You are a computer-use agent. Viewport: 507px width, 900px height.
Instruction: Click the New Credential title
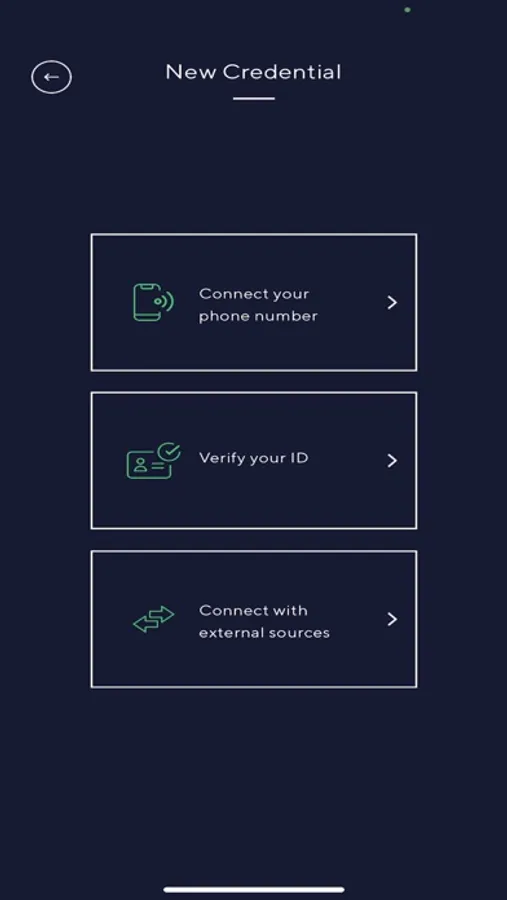pyautogui.click(x=253, y=72)
